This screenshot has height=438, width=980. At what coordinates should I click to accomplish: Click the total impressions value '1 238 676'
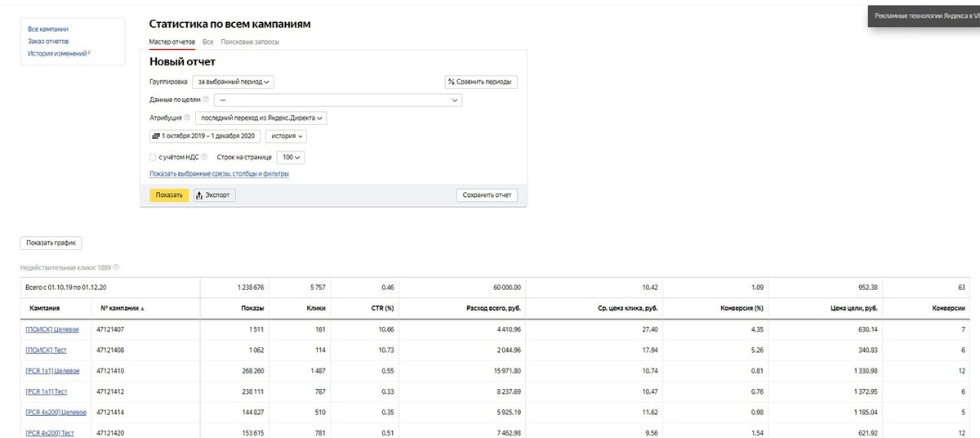(x=252, y=288)
